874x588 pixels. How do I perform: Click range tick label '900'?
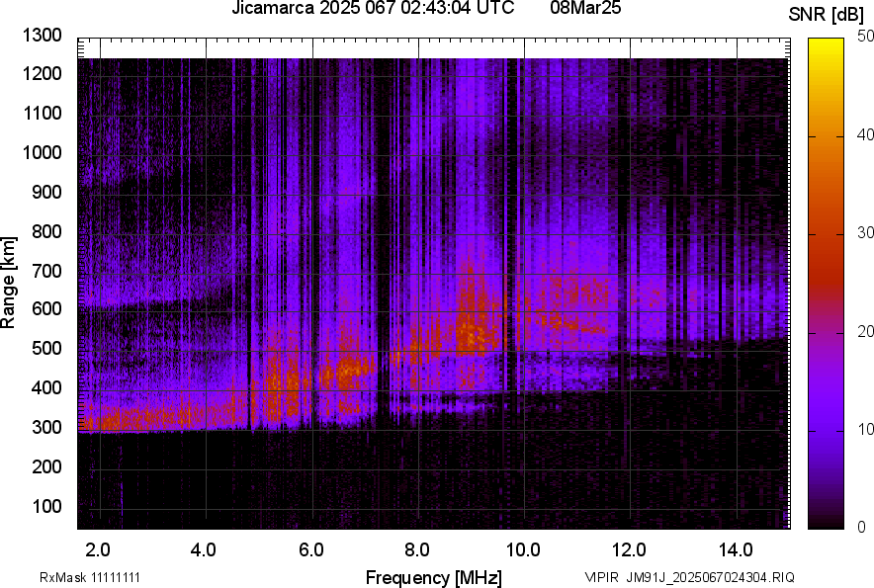(x=46, y=193)
